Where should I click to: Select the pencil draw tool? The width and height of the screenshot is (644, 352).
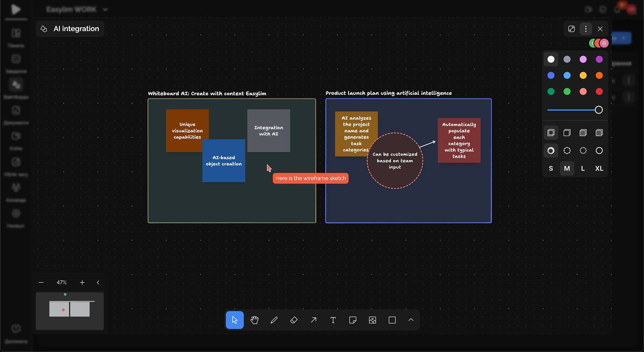coord(274,320)
